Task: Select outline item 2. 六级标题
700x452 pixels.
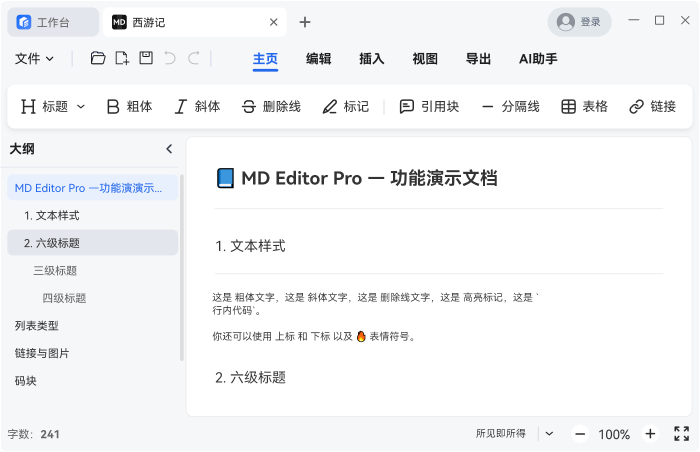Action: coord(92,243)
